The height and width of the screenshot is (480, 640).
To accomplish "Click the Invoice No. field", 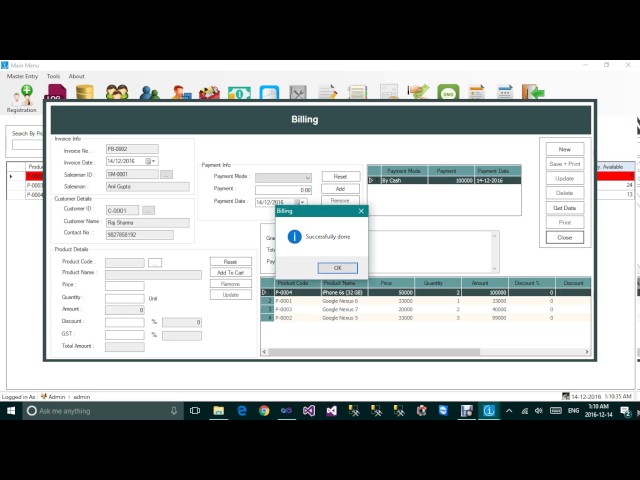I will coord(132,149).
